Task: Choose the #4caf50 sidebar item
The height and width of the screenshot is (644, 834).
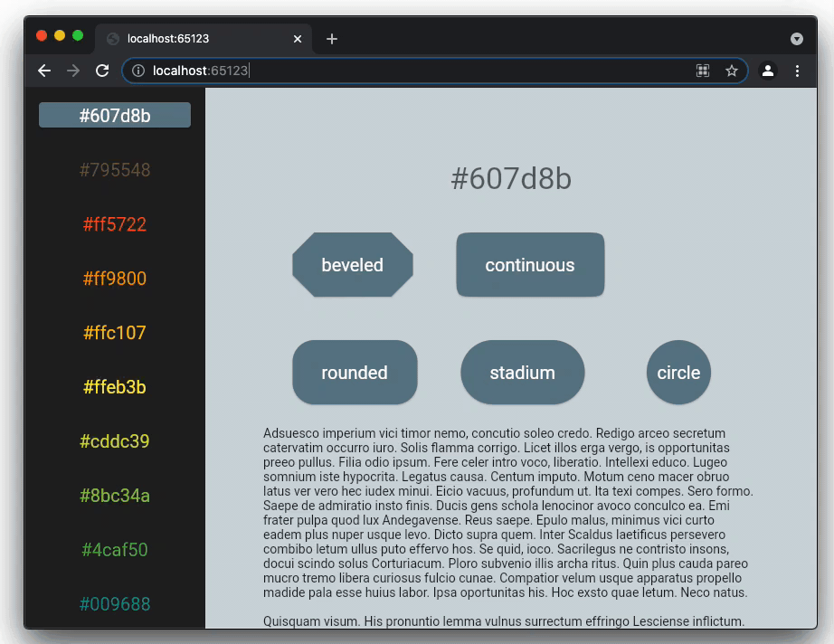Action: 115,549
